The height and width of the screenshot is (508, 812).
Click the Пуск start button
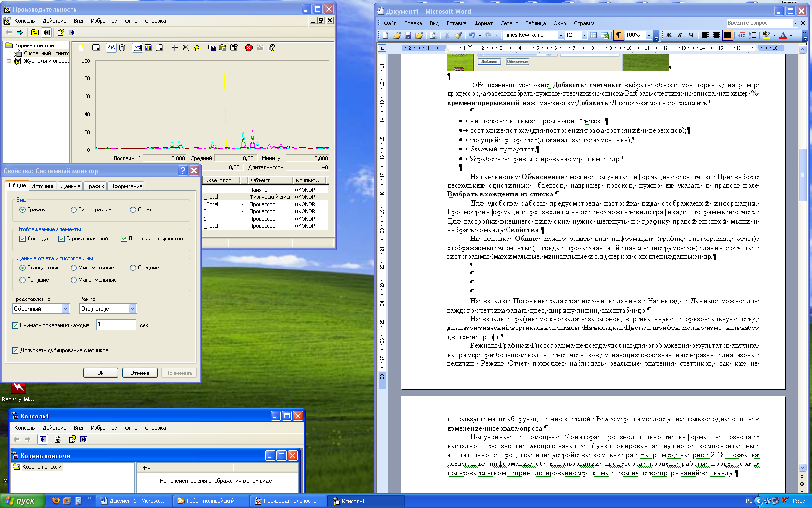[x=23, y=501]
